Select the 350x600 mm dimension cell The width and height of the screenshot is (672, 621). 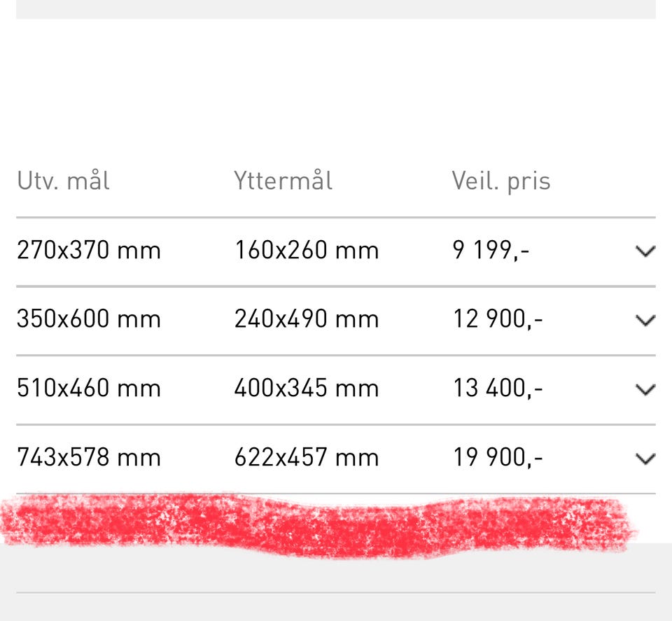click(89, 319)
